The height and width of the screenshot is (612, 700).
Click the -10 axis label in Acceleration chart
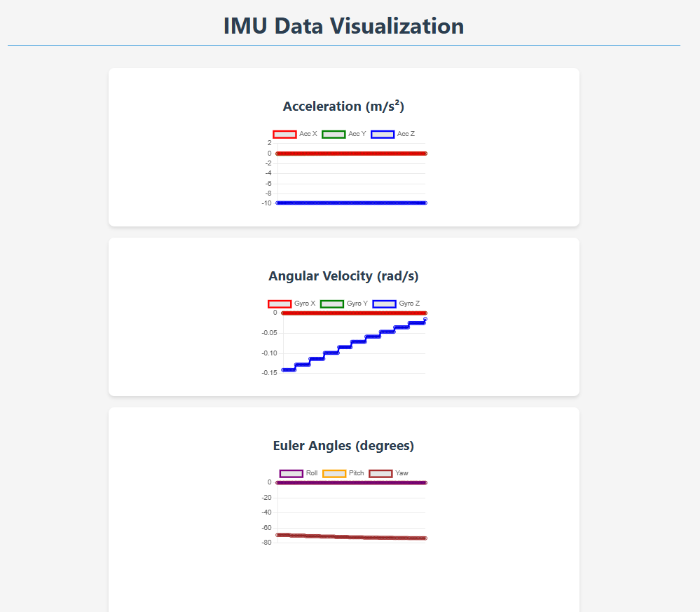coord(267,203)
